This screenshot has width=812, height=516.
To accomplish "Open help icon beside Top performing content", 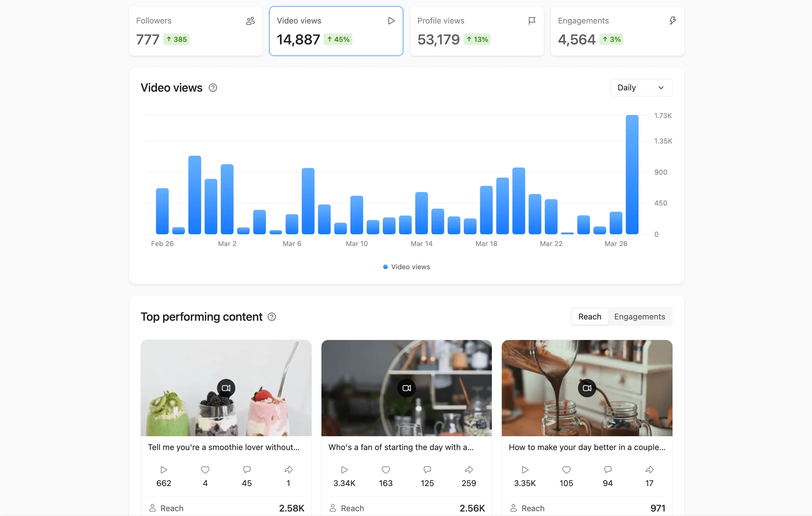I will [x=272, y=317].
